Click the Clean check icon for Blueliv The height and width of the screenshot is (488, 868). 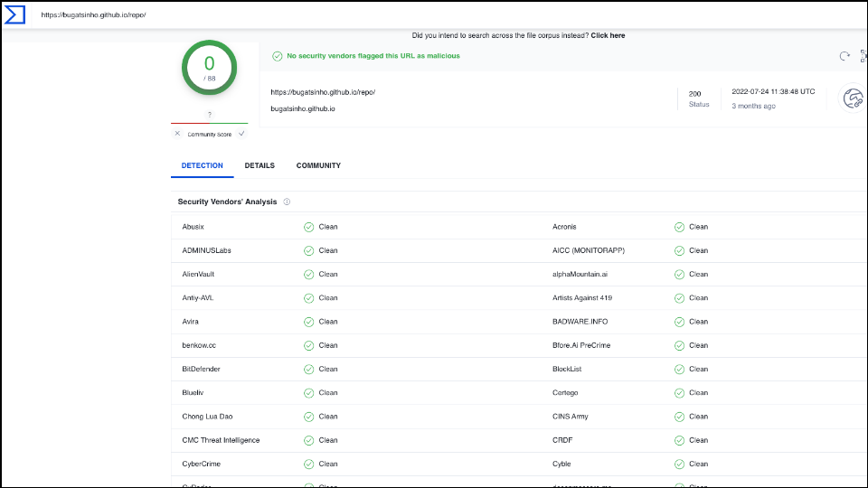(x=309, y=393)
